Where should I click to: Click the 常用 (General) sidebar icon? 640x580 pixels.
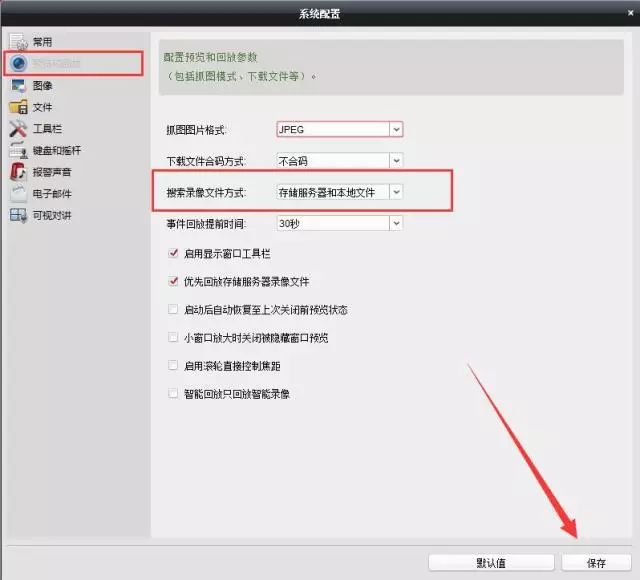(x=18, y=42)
